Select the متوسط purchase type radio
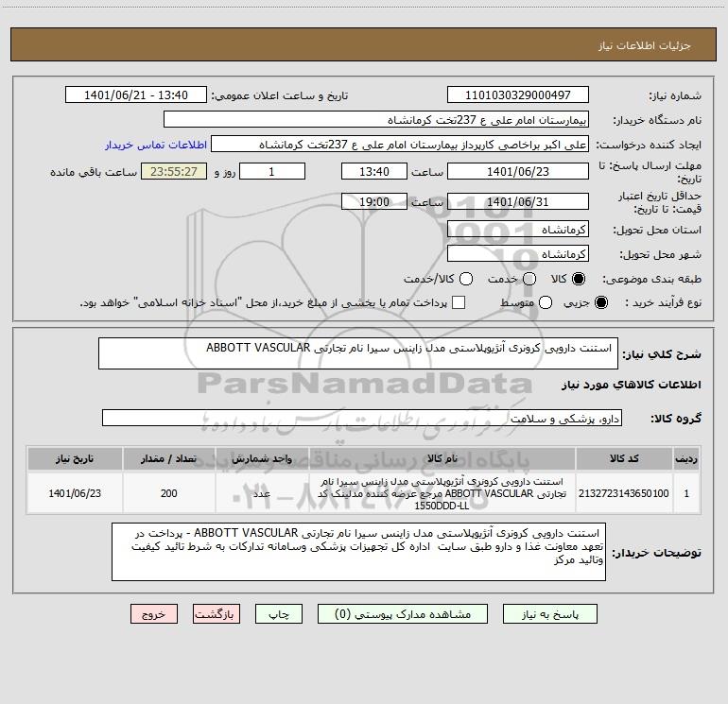 [546, 302]
